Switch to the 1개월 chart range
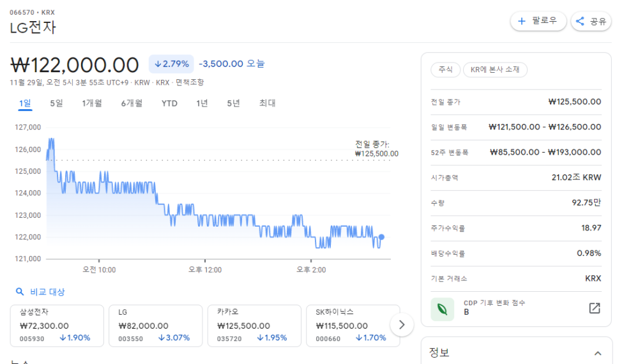Screen dimensions: 617x364 click(92, 103)
